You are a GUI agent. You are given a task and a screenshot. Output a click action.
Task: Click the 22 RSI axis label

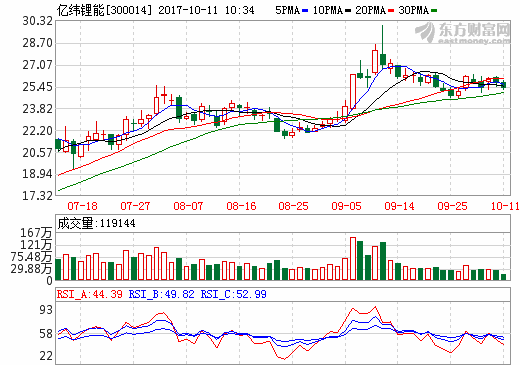(46, 356)
